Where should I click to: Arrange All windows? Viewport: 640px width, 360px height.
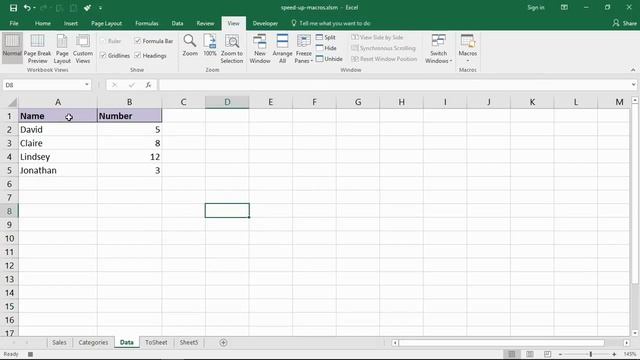[282, 48]
